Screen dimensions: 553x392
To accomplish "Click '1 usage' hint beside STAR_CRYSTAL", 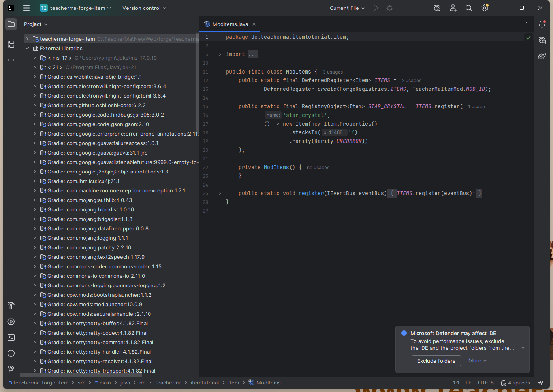I will 476,107.
